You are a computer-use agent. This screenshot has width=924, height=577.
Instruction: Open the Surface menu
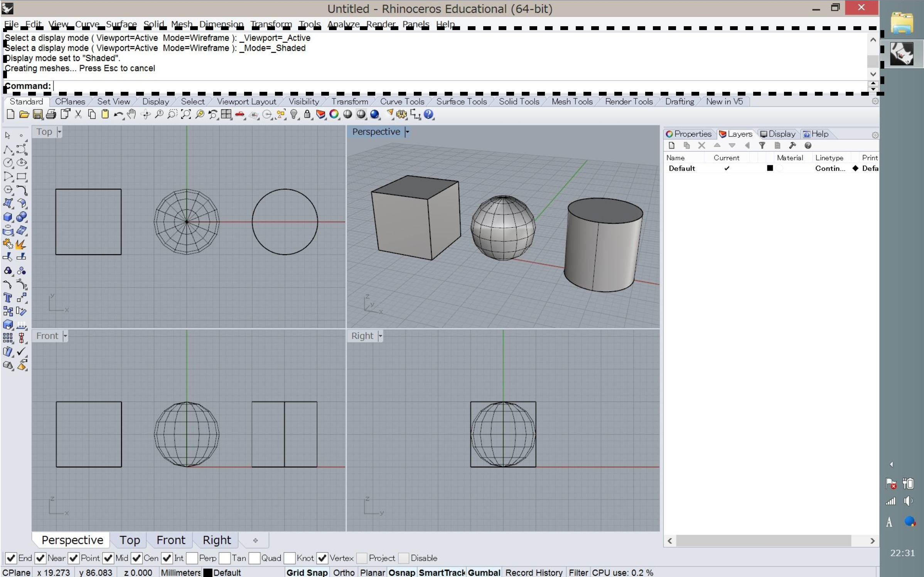(121, 24)
